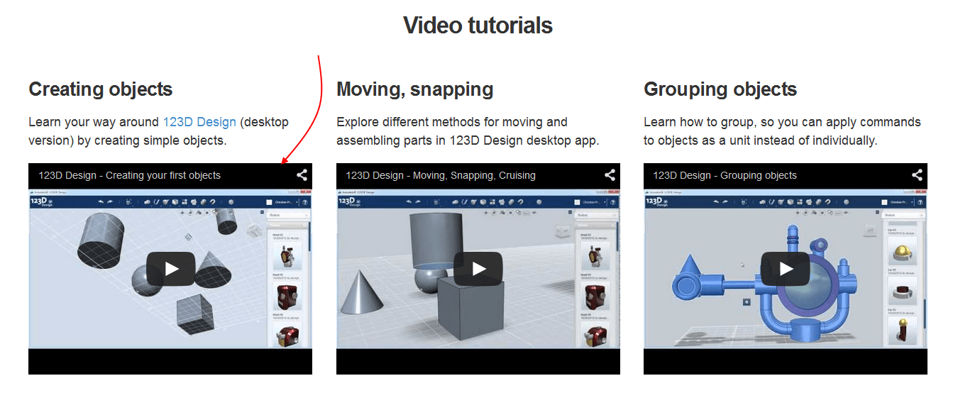The width and height of the screenshot is (980, 393).
Task: Click the help icon in Grouping objects video
Action: pos(920,202)
